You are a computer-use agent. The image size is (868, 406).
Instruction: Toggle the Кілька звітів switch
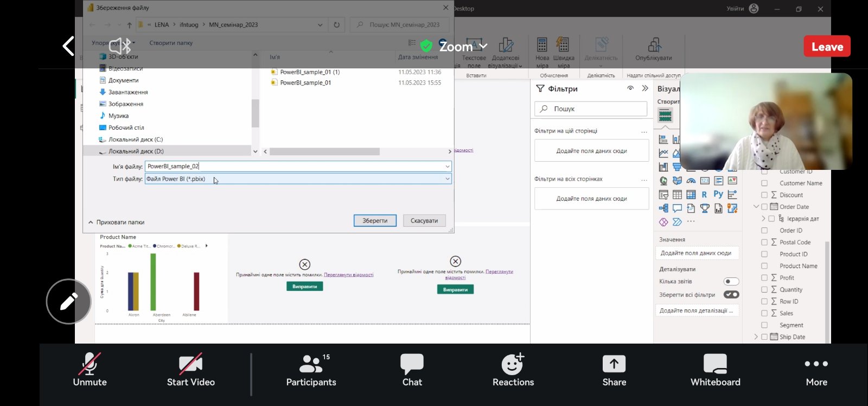(731, 281)
